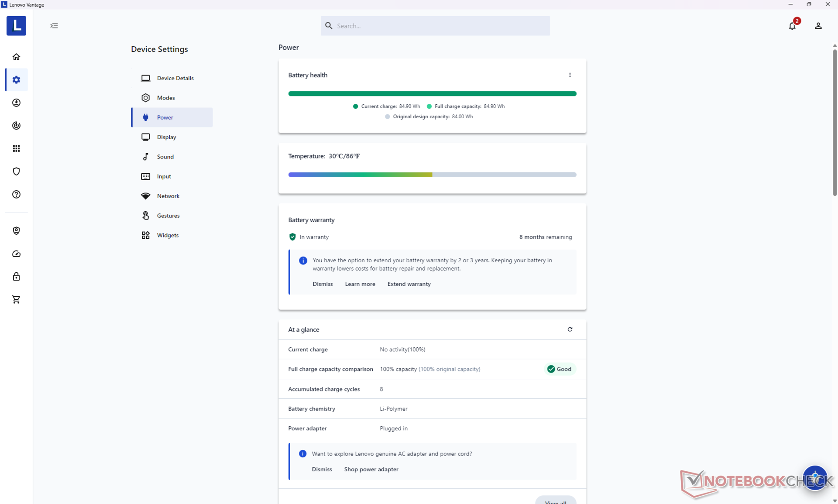838x504 pixels.
Task: Open the help question mark icon
Action: click(16, 195)
